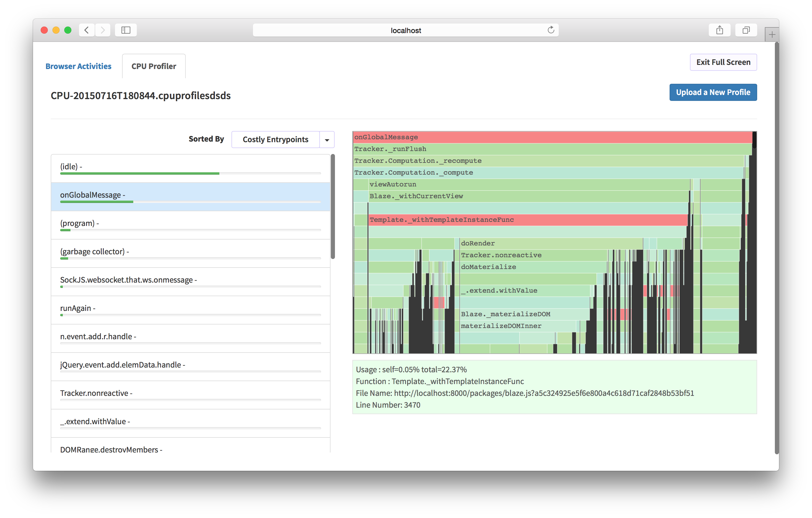Select the (program) list entry

190,225
